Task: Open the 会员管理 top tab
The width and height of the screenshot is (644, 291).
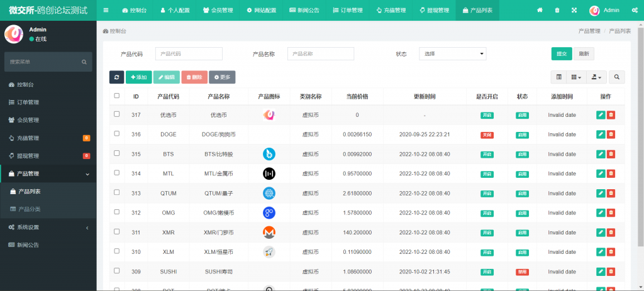Action: point(218,10)
